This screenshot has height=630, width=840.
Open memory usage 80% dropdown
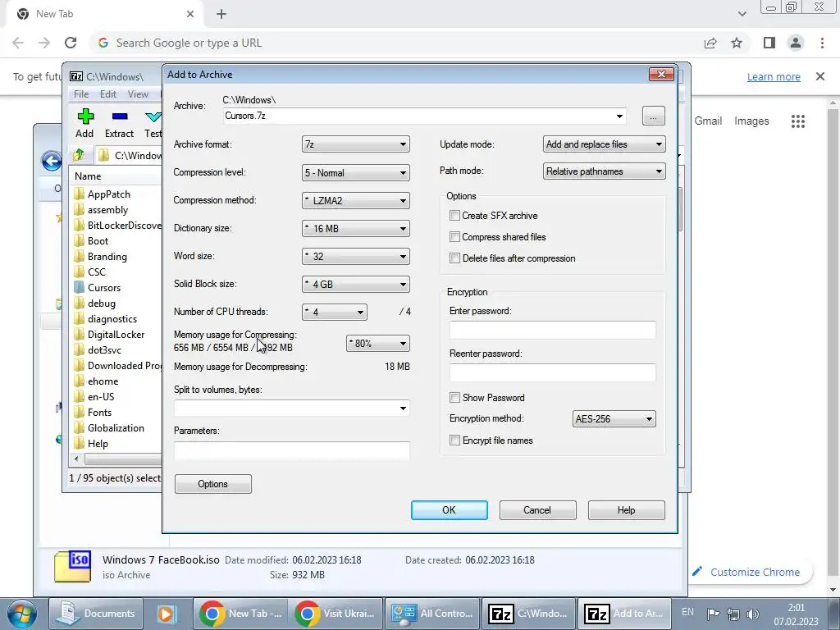377,344
